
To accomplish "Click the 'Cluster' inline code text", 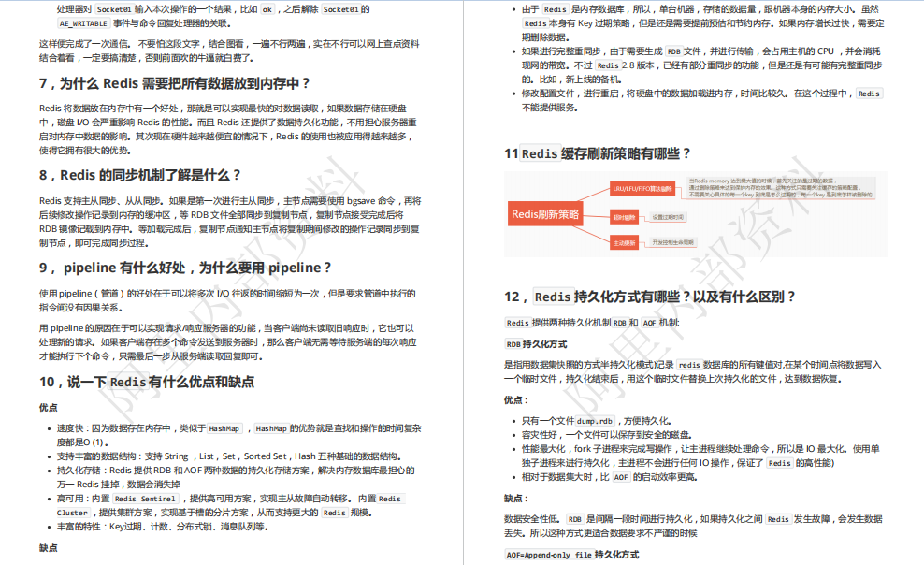I will tap(73, 514).
